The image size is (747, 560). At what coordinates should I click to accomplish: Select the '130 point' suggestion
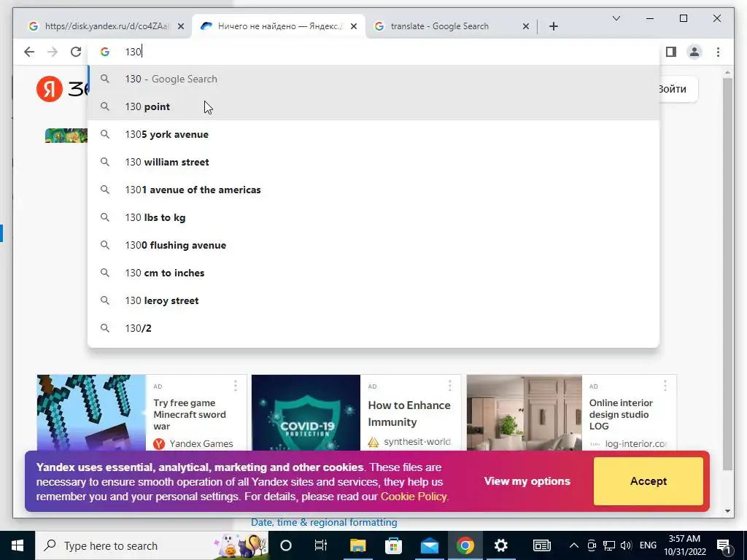373,106
